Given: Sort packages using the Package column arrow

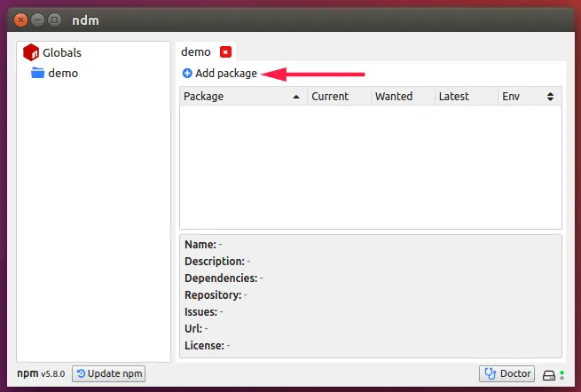Looking at the screenshot, I should point(295,97).
